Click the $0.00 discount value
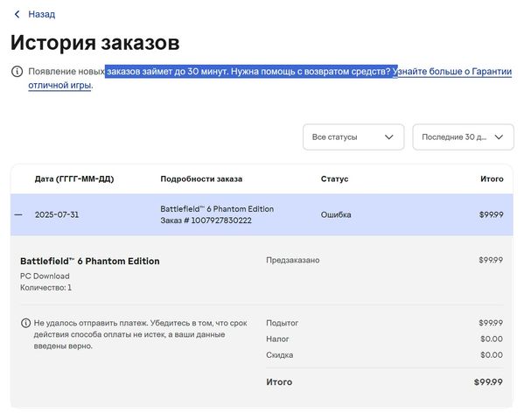 [x=492, y=355]
